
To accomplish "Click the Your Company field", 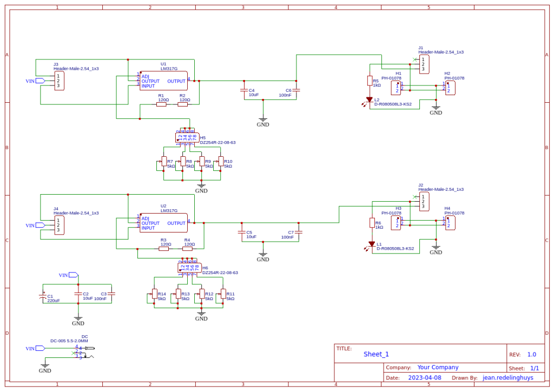I will click(438, 367).
